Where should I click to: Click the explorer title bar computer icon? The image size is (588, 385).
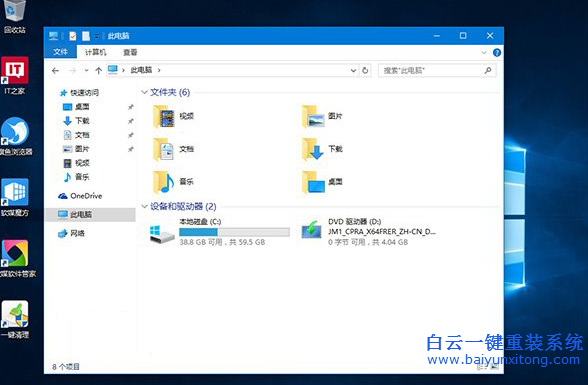(x=54, y=36)
